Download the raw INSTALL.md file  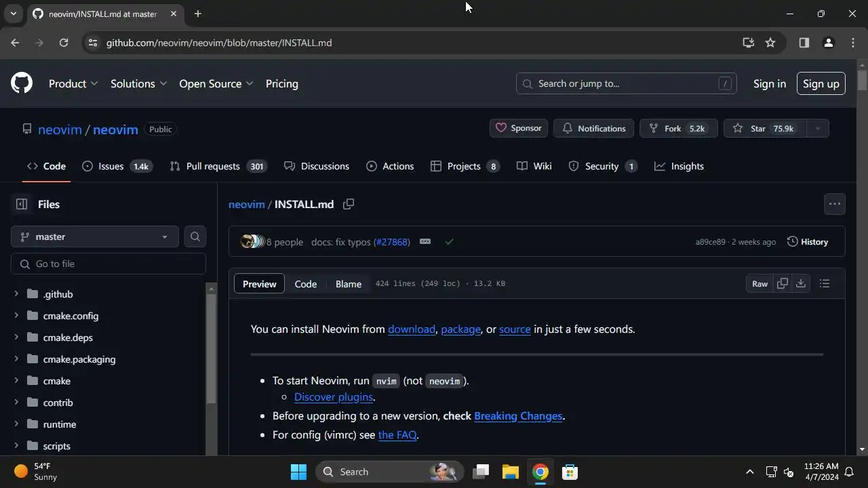coord(801,283)
